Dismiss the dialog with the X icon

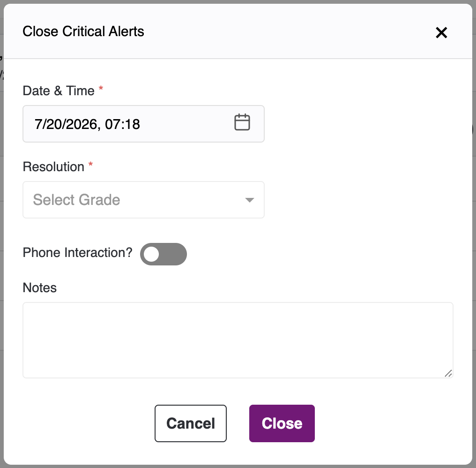(441, 32)
